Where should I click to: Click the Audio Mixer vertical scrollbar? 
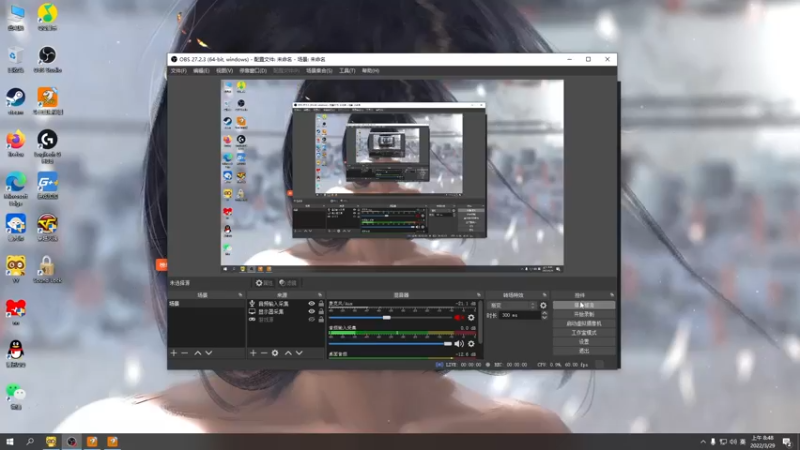tap(480, 324)
